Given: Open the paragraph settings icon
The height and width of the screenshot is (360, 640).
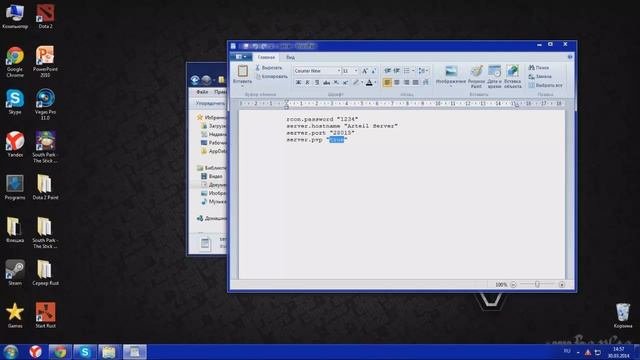Looking at the screenshot, I should tap(426, 82).
